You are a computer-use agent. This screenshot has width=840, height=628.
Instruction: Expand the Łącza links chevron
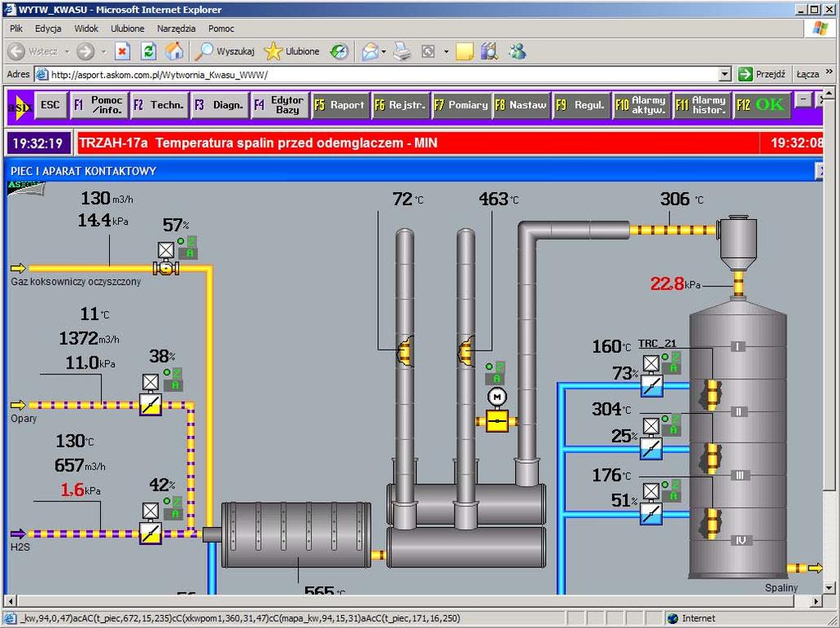[x=829, y=72]
